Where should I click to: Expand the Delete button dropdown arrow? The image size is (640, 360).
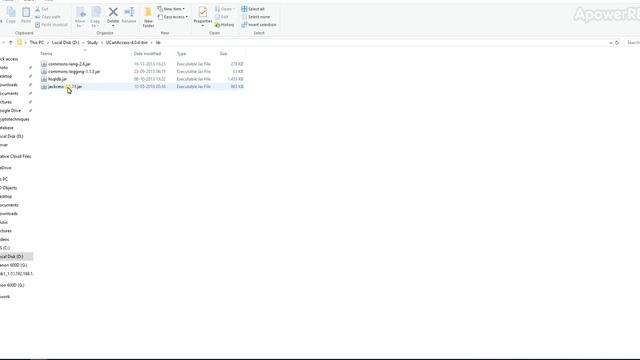pos(113,26)
